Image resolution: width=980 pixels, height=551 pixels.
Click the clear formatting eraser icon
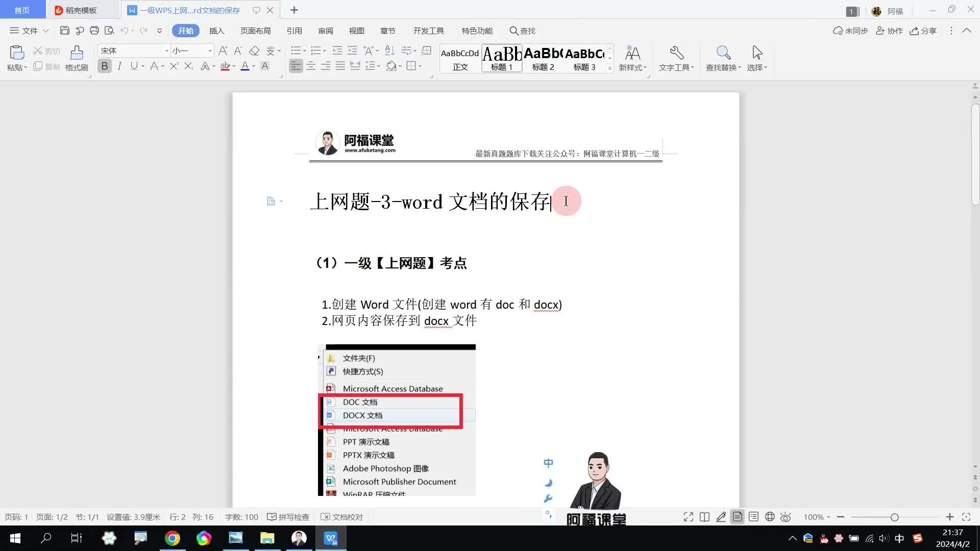254,51
